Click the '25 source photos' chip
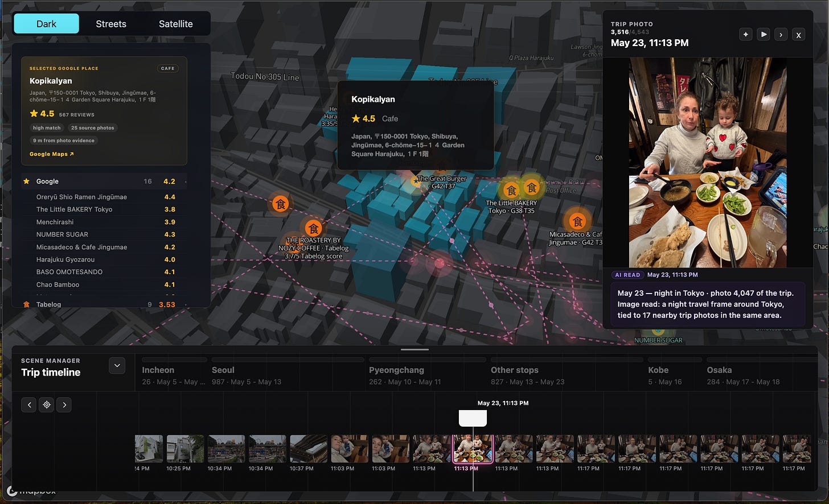Viewport: 829px width, 504px height. (x=93, y=128)
